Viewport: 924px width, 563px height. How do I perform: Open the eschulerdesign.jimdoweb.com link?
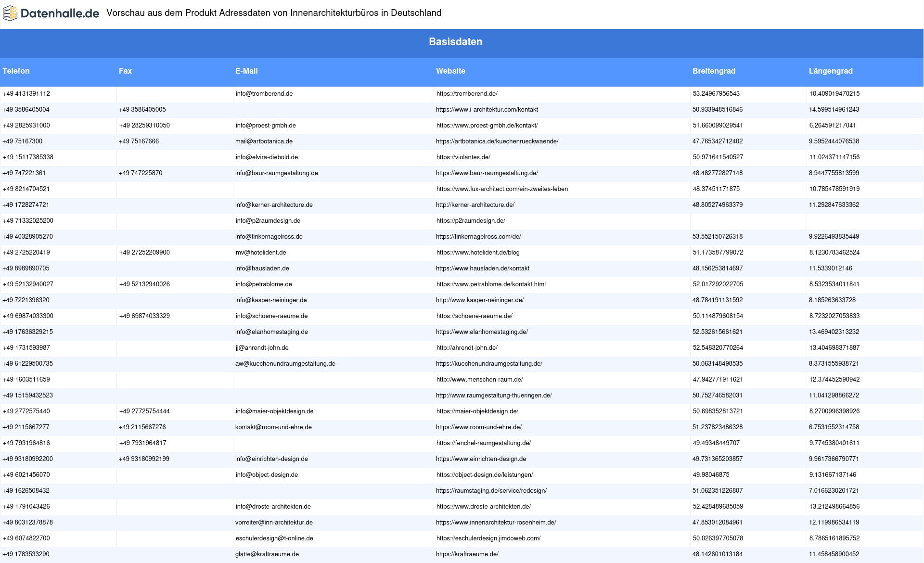pyautogui.click(x=488, y=538)
